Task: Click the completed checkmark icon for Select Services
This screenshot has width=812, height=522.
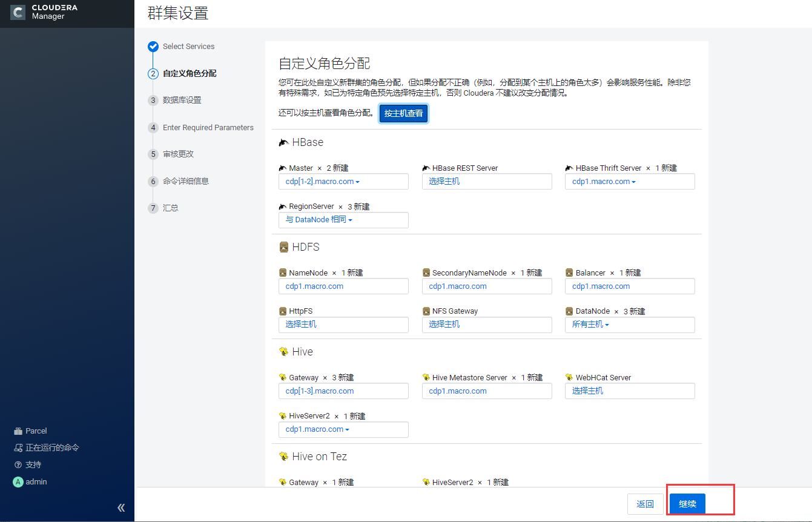Action: point(153,47)
